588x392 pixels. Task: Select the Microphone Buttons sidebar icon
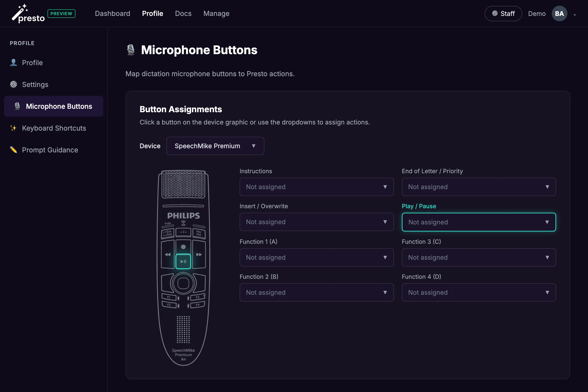(17, 106)
